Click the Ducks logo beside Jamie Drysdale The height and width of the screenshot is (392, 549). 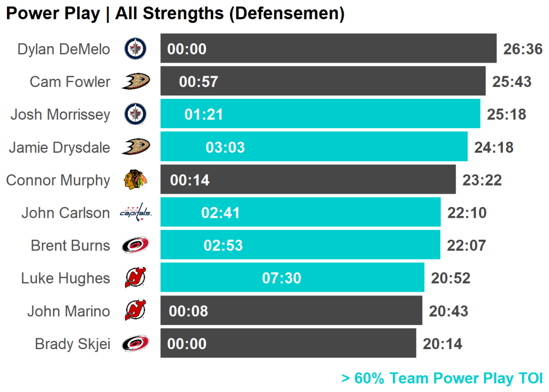point(135,147)
